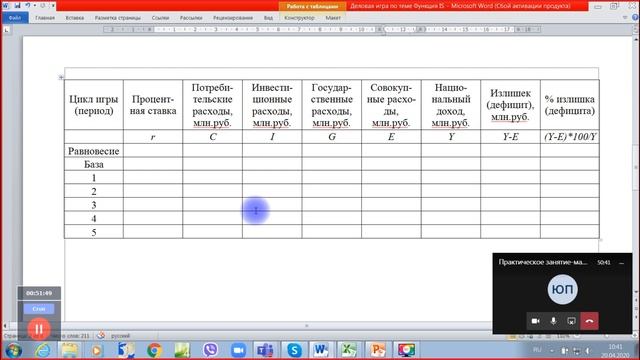Image resolution: width=640 pixels, height=360 pixels.
Task: Click the "Цикл игры (период)" header cell
Action: click(x=94, y=105)
